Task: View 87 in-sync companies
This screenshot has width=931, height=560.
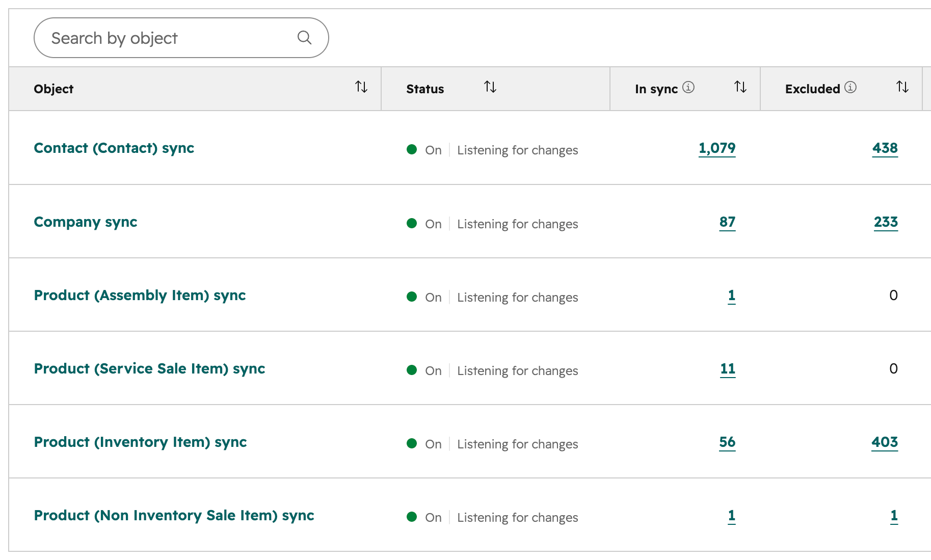Action: coord(727,222)
